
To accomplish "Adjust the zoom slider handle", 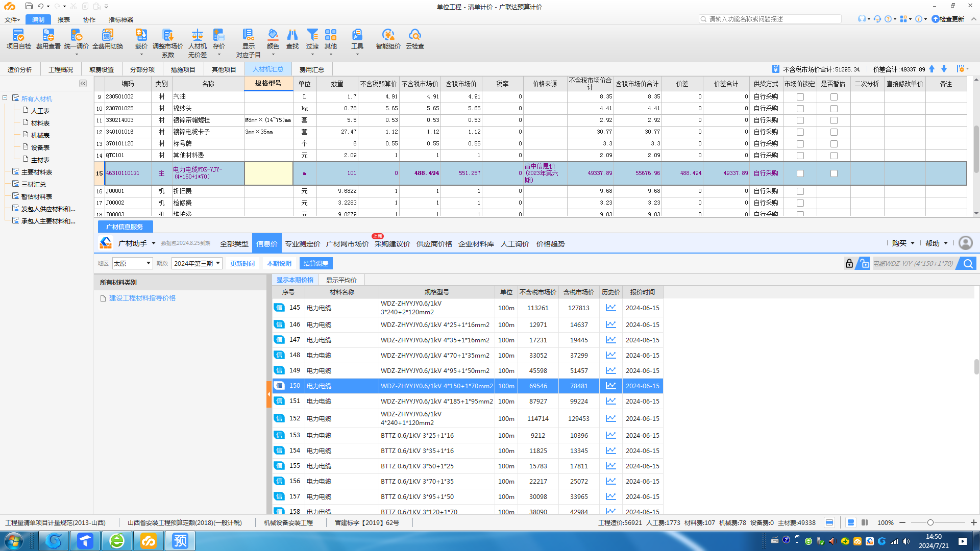I will pyautogui.click(x=930, y=522).
